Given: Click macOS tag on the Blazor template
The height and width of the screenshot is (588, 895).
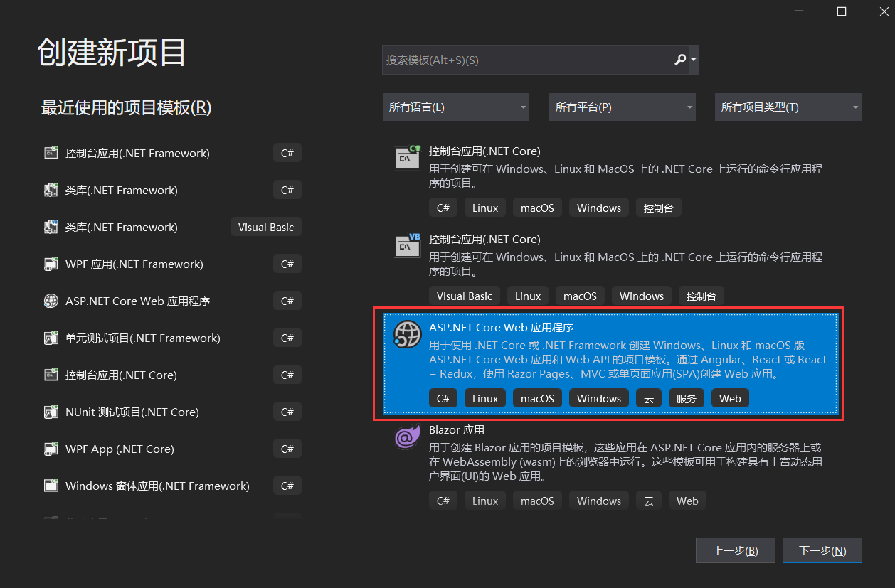Looking at the screenshot, I should 537,501.
